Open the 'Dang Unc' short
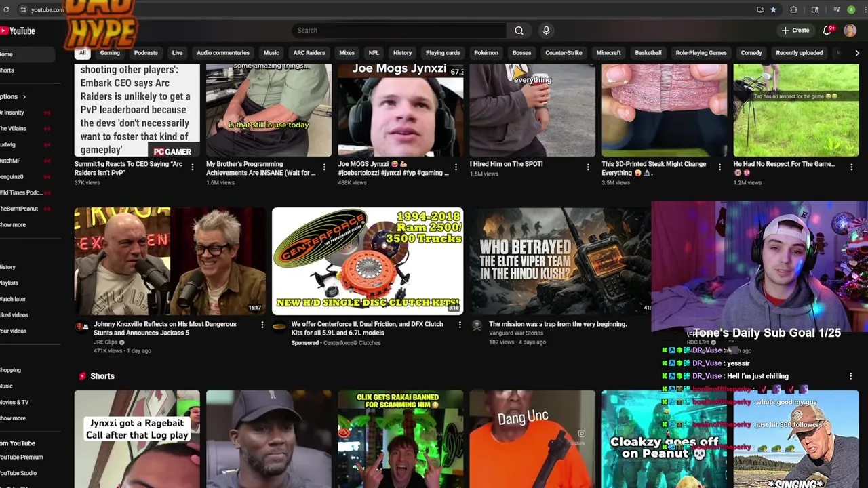The image size is (868, 488). 532,439
